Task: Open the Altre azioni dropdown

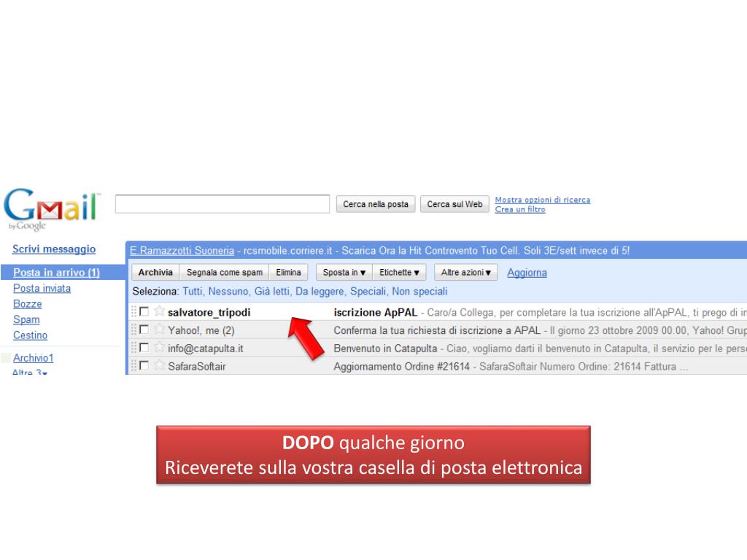Action: coord(465,273)
